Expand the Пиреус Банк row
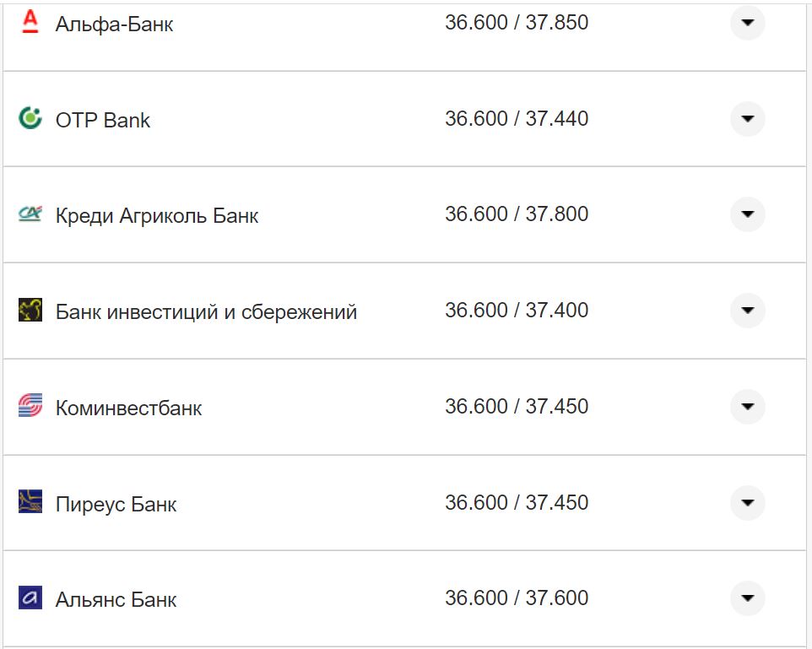The width and height of the screenshot is (812, 649). [747, 502]
